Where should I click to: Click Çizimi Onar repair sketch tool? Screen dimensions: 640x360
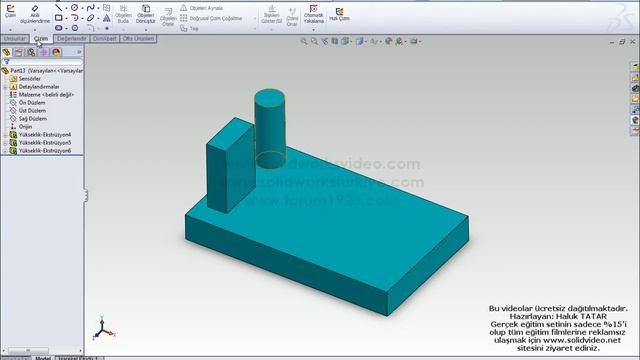coord(292,17)
